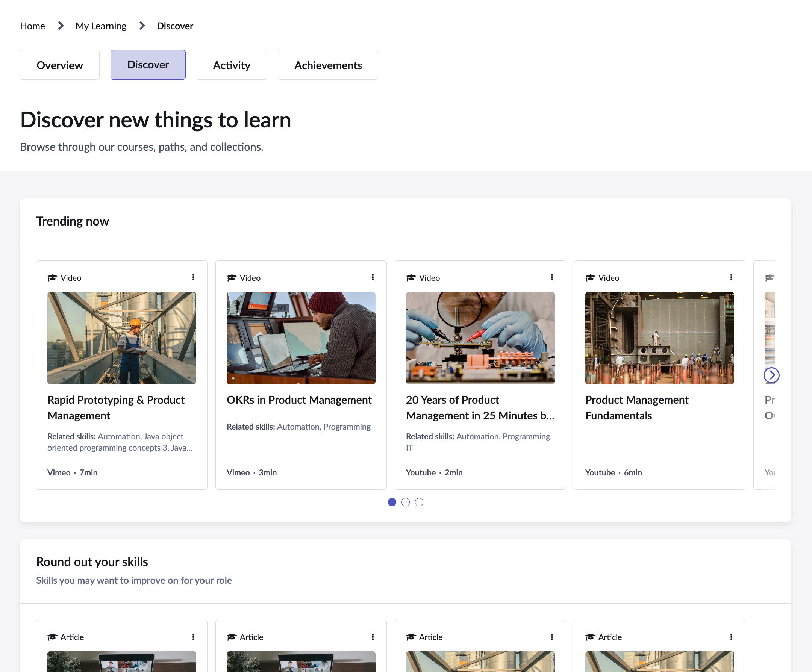Open options menu for OKRs in Product Management

[x=373, y=277]
